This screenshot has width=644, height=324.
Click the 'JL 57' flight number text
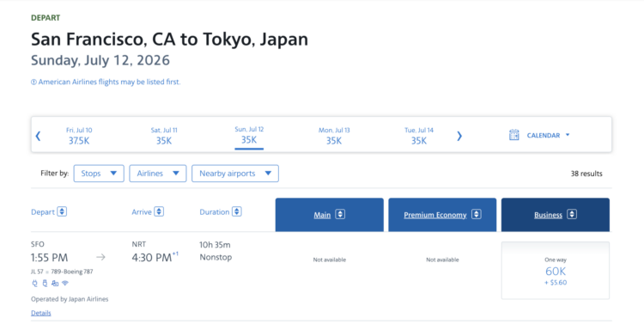pyautogui.click(x=37, y=272)
